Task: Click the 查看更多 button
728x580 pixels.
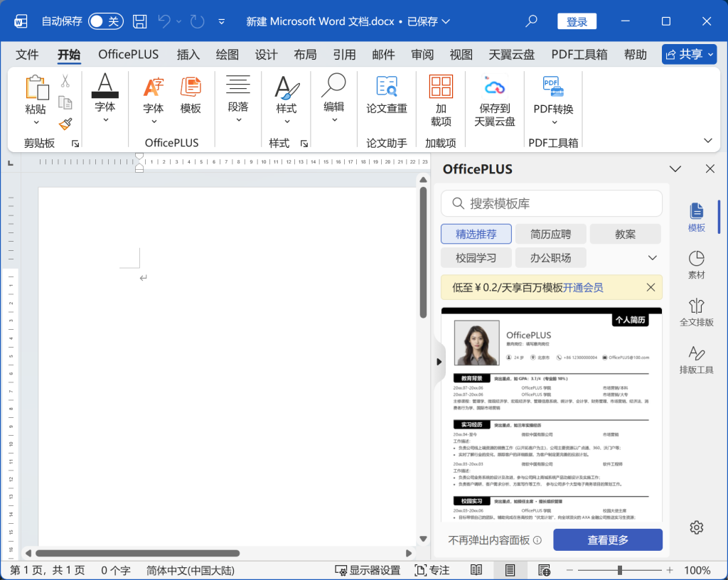Action: pyautogui.click(x=608, y=539)
